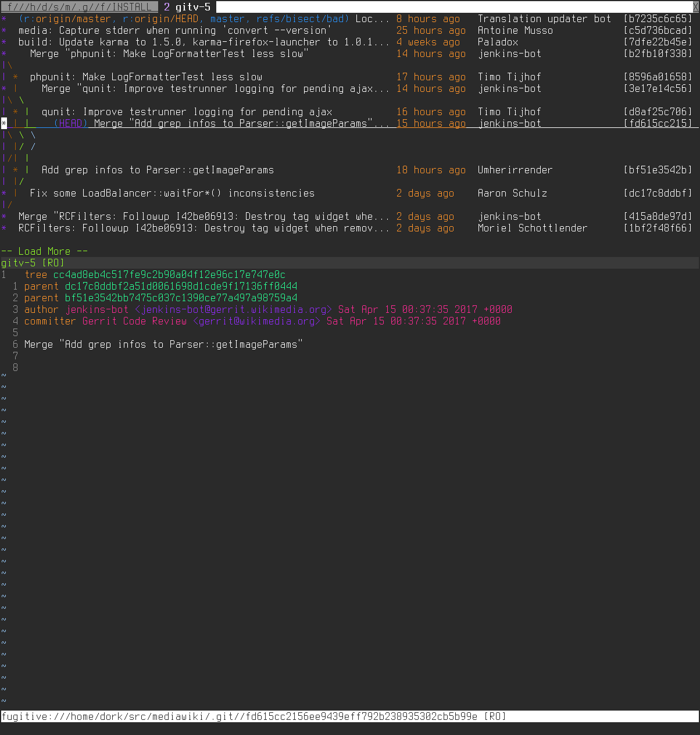Open merge 'qunit: Improve testrunner logging' by jenkins-bot

216,88
